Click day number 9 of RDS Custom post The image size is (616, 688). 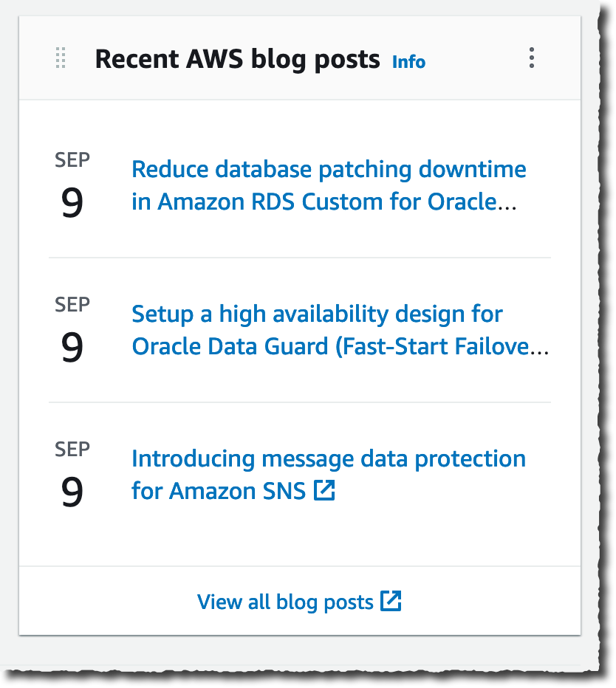tap(72, 202)
